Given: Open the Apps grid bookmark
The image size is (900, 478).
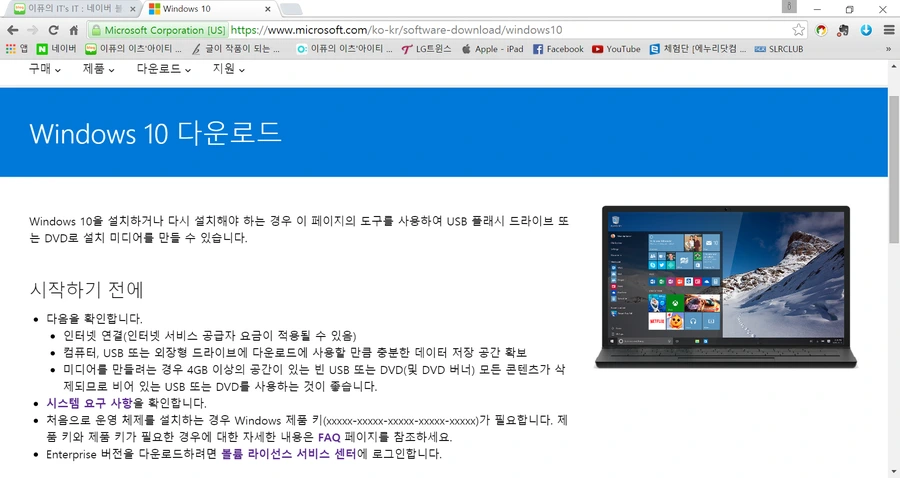Looking at the screenshot, I should click(x=17, y=49).
